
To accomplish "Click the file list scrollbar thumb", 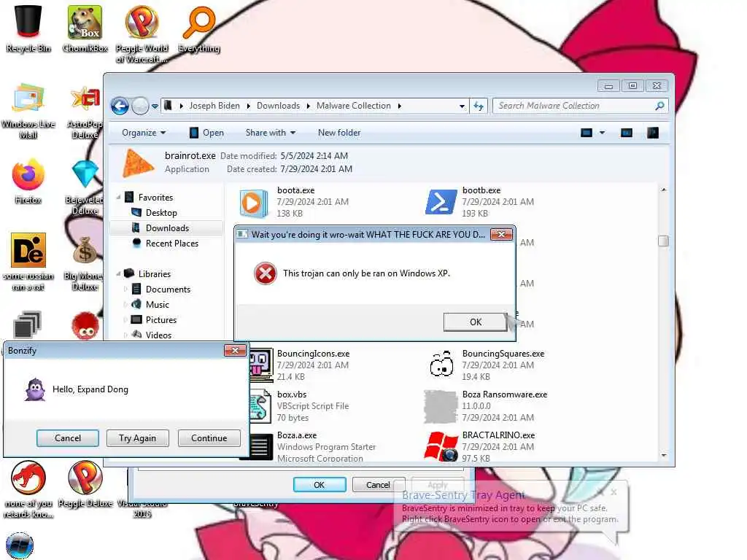I will point(663,241).
